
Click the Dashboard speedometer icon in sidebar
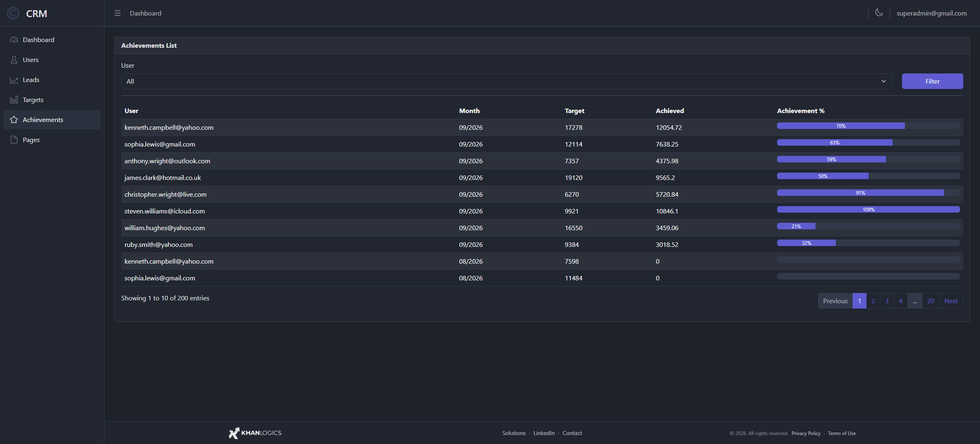(14, 40)
